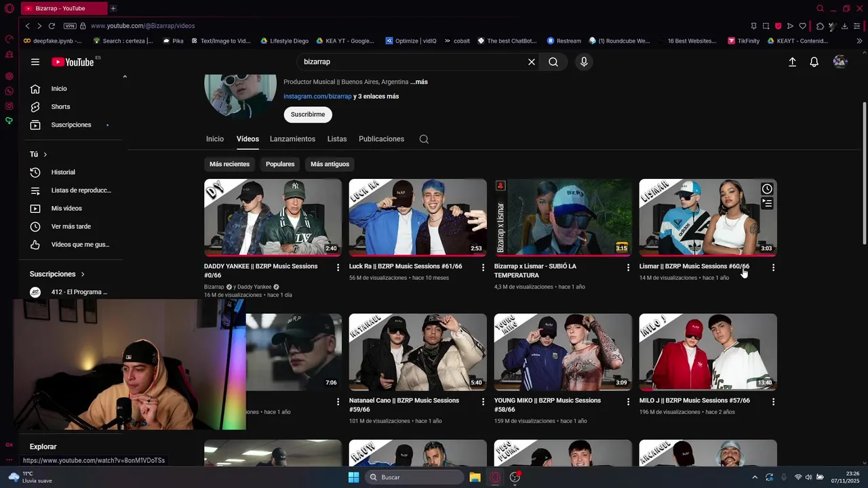Open the Natanael Cano video thumbnail

[x=418, y=352]
